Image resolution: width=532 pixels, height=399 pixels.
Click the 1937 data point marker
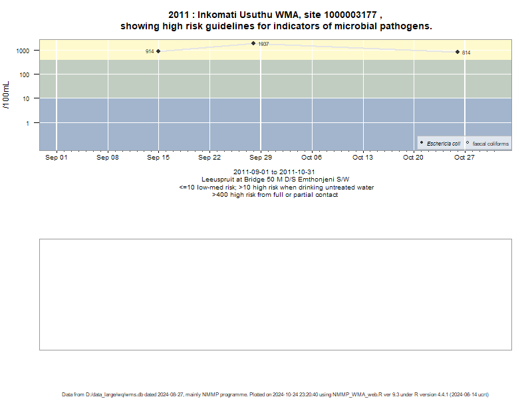pos(253,43)
